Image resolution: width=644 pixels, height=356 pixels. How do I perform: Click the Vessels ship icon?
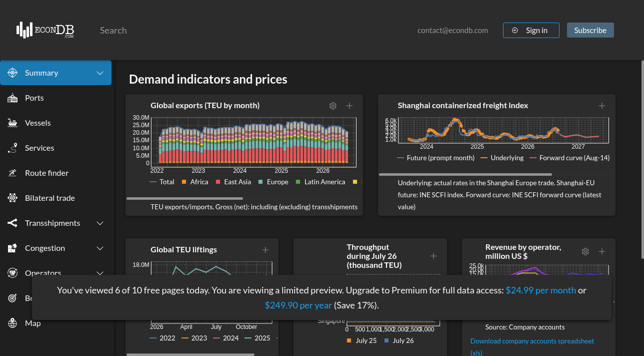click(x=12, y=123)
